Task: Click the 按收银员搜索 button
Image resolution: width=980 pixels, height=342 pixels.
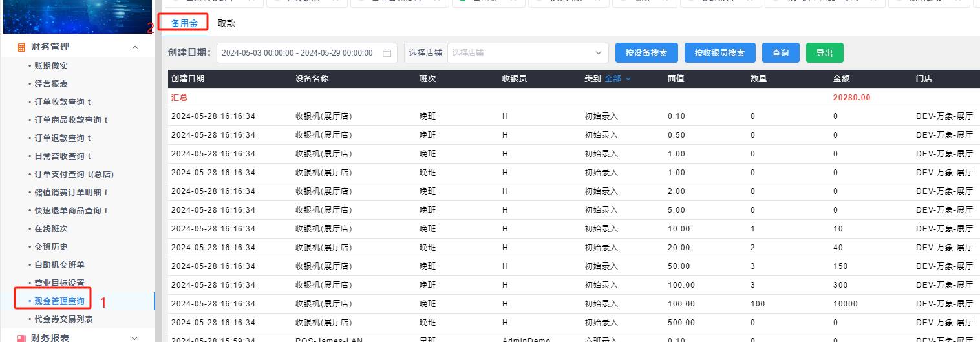Action: tap(719, 53)
